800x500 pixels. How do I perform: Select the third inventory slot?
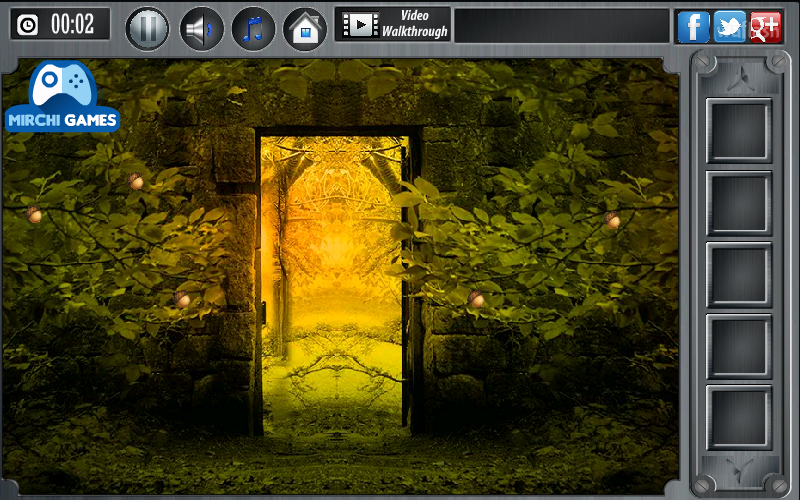pyautogui.click(x=739, y=274)
